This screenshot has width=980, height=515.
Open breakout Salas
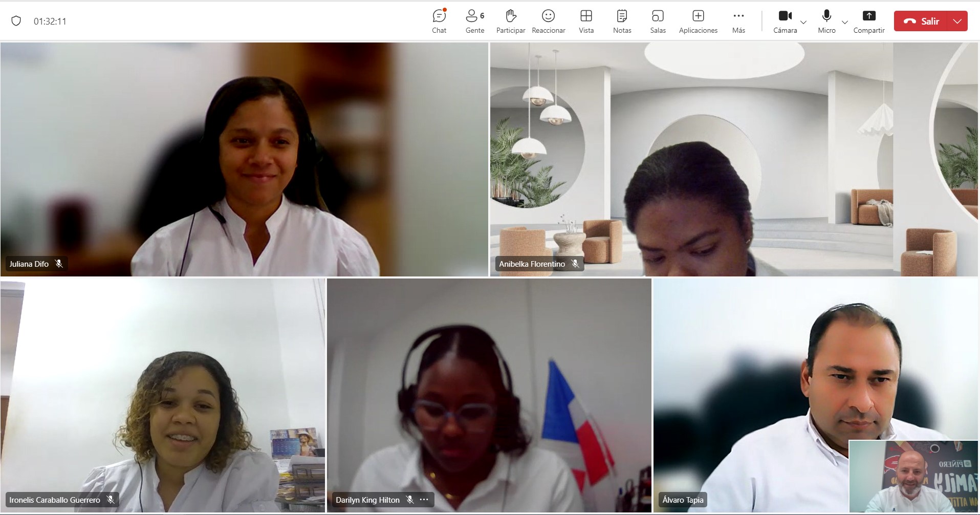coord(658,22)
